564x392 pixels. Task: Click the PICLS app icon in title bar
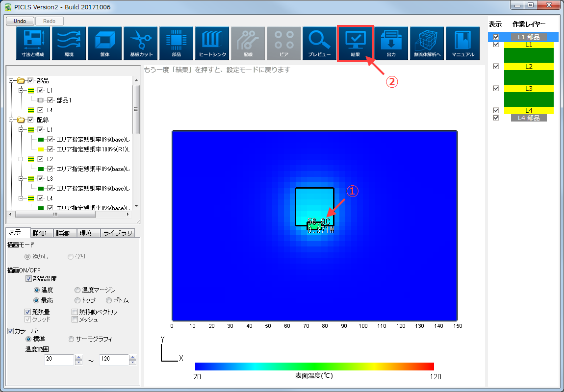(x=8, y=7)
